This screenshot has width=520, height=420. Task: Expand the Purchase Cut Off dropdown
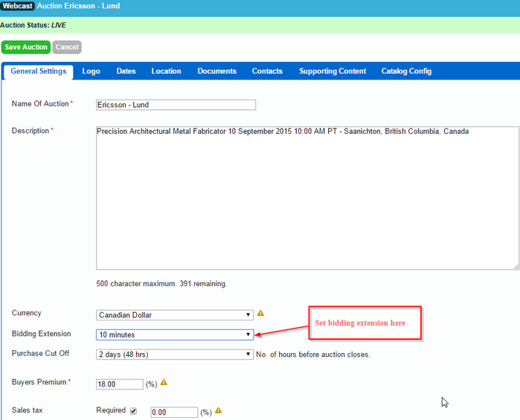click(x=175, y=355)
